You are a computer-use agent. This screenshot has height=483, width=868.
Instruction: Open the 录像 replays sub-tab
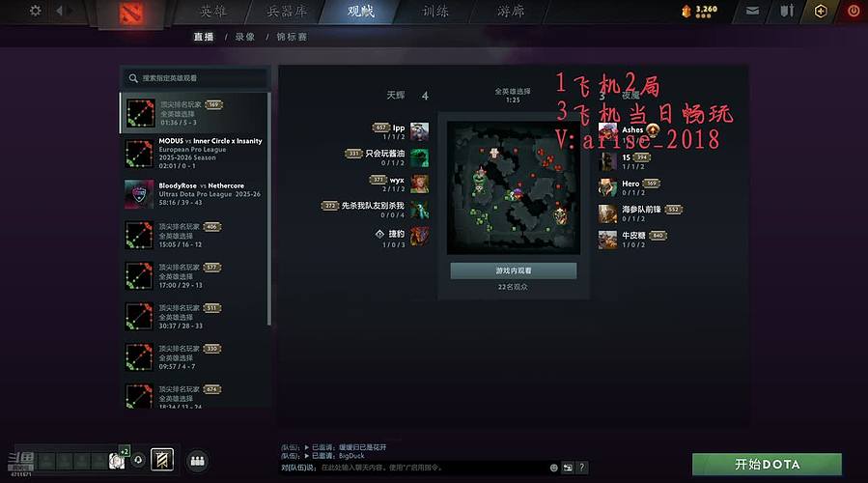pos(244,37)
